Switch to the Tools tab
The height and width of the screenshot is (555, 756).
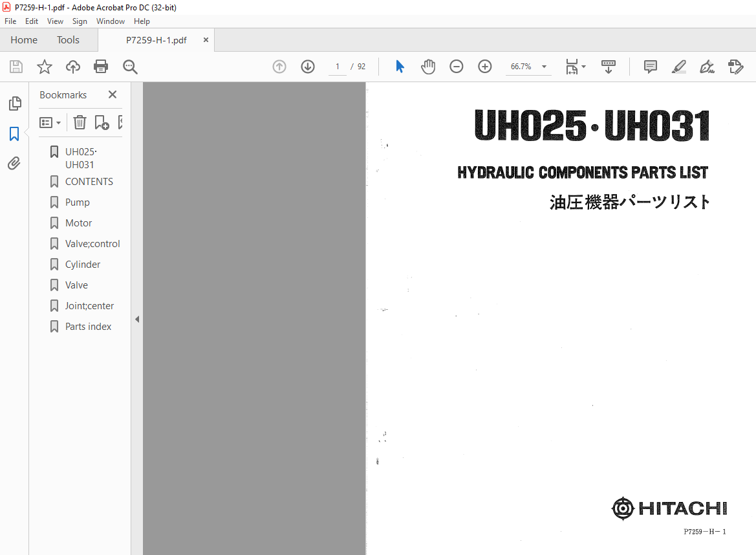[68, 40]
